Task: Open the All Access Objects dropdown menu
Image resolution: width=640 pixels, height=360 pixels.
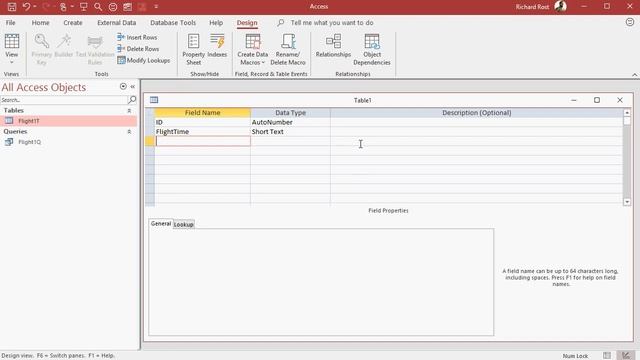Action: click(x=123, y=87)
